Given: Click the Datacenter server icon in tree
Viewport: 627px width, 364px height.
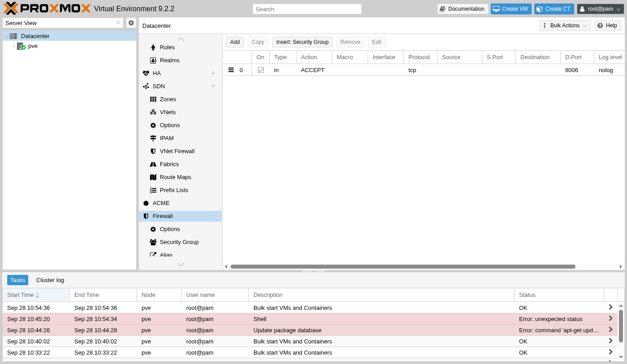Looking at the screenshot, I should point(13,36).
